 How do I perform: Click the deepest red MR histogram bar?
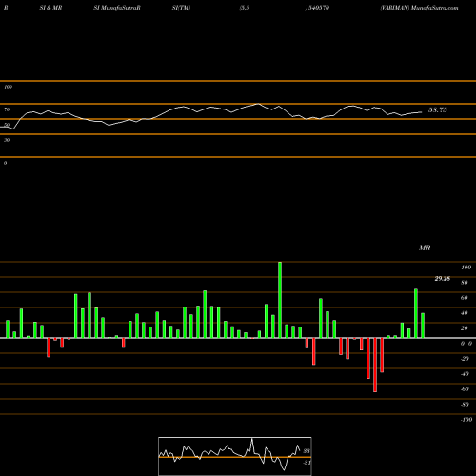375,365
